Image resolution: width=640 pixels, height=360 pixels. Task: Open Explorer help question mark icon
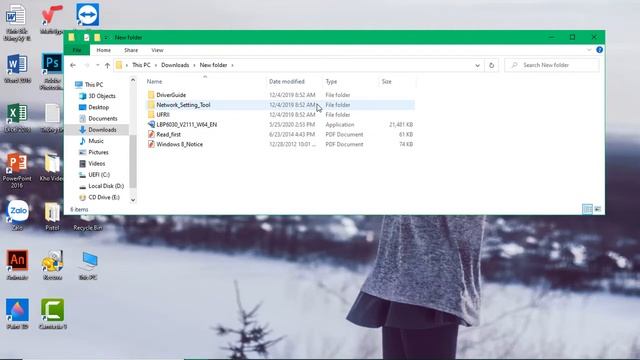point(599,50)
